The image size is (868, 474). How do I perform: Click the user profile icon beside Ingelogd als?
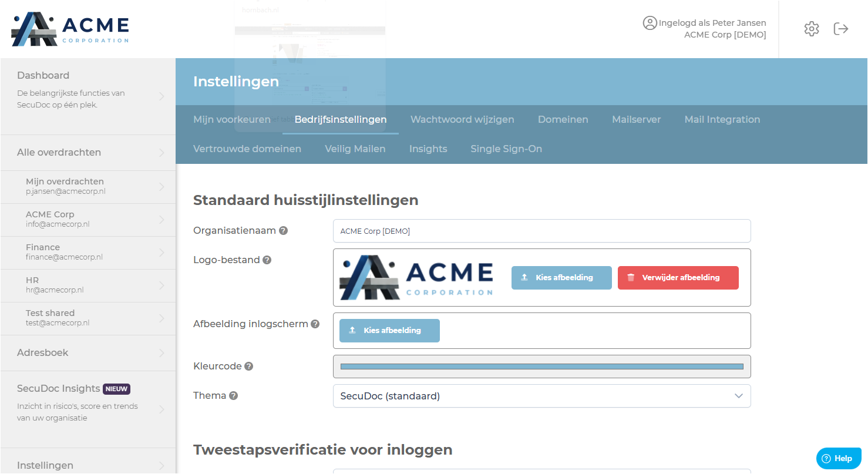point(650,23)
